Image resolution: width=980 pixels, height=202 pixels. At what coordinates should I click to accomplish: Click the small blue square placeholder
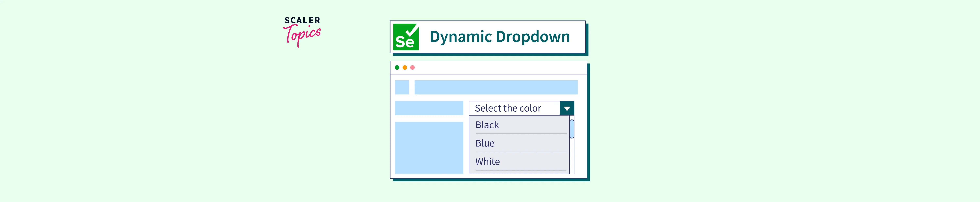pyautogui.click(x=402, y=87)
